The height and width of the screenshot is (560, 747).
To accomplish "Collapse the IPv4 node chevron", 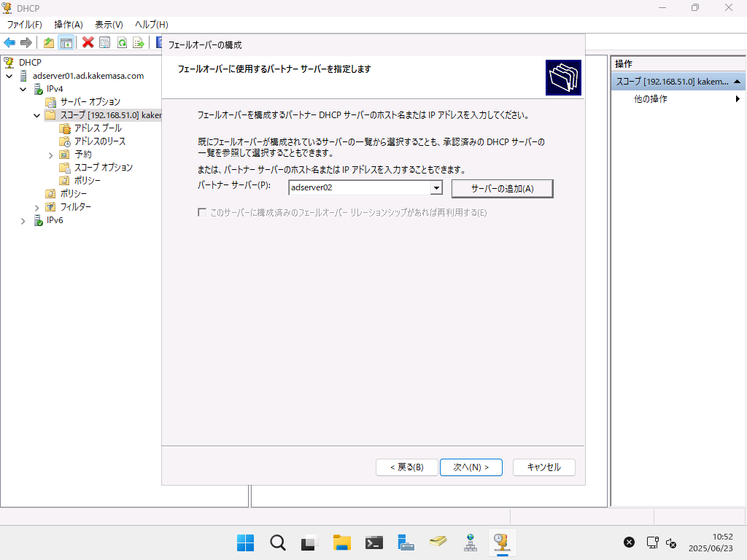I will pyautogui.click(x=23, y=89).
